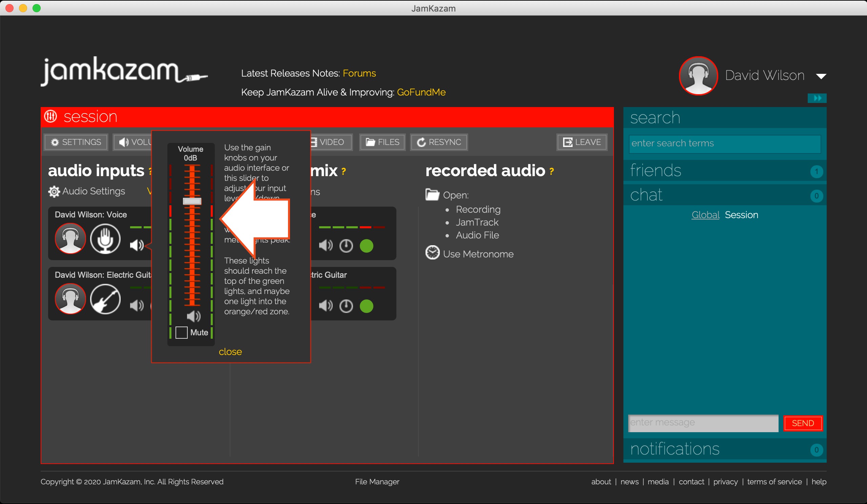Click the notifications count badge
The height and width of the screenshot is (504, 867).
817,450
